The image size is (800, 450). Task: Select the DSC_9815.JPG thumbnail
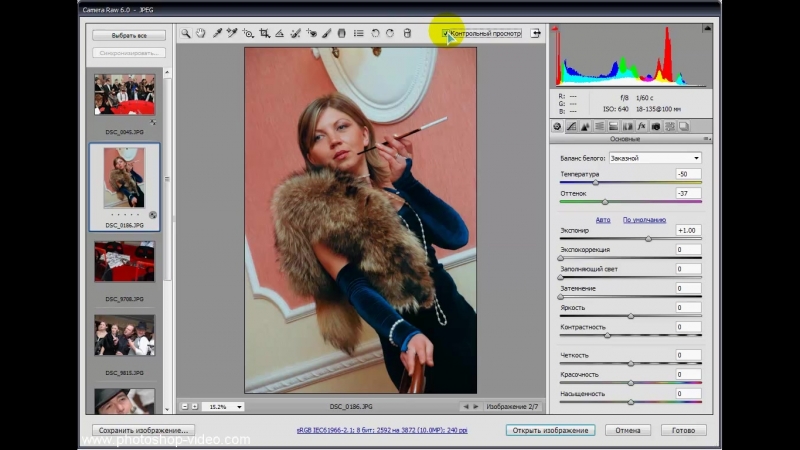124,337
